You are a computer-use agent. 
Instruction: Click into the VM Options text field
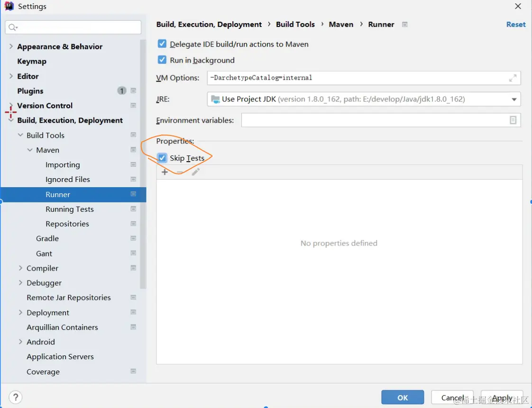coord(364,78)
